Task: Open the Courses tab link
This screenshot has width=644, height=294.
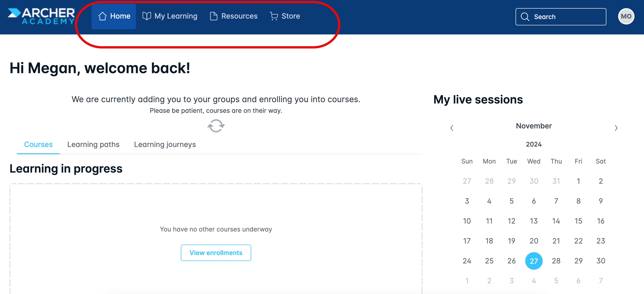Action: [38, 144]
